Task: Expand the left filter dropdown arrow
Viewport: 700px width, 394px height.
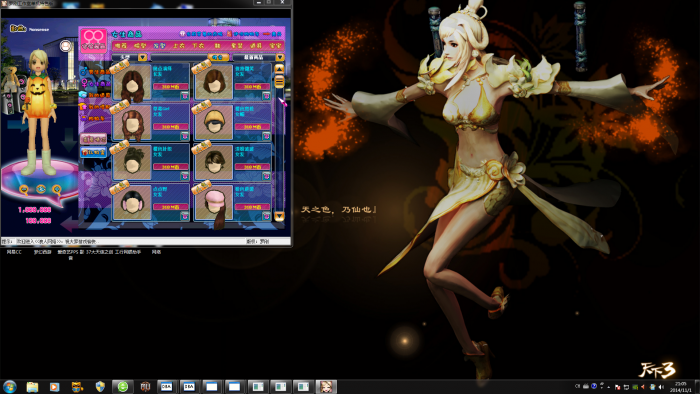Action: [142, 57]
